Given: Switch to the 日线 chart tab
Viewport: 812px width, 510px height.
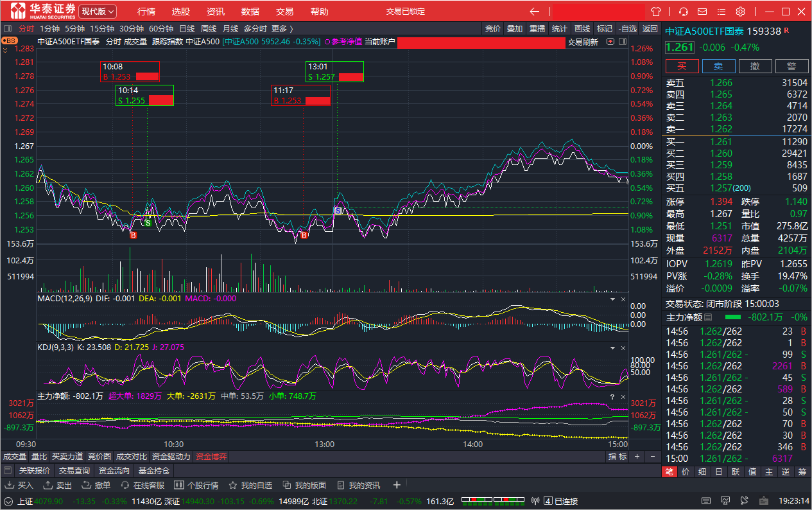Looking at the screenshot, I should tap(187, 28).
